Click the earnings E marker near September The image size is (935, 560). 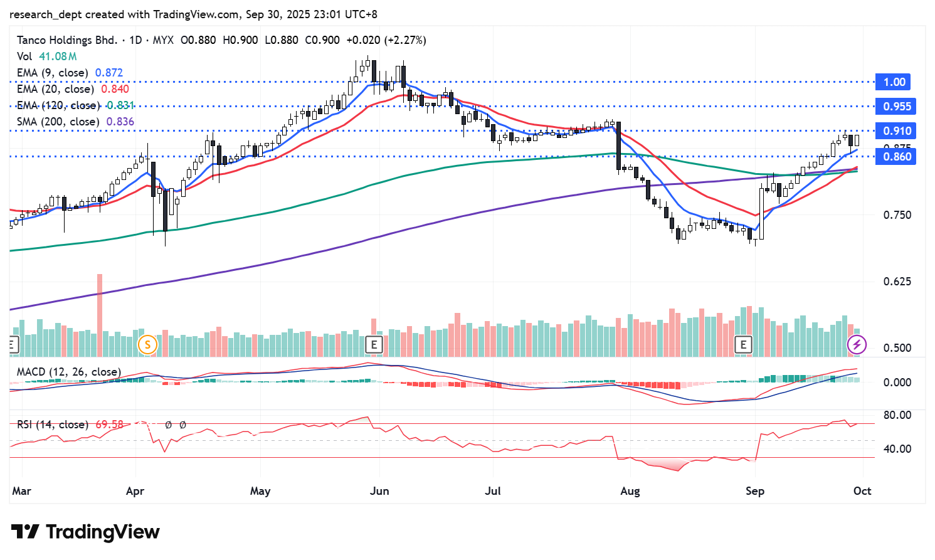coord(743,344)
